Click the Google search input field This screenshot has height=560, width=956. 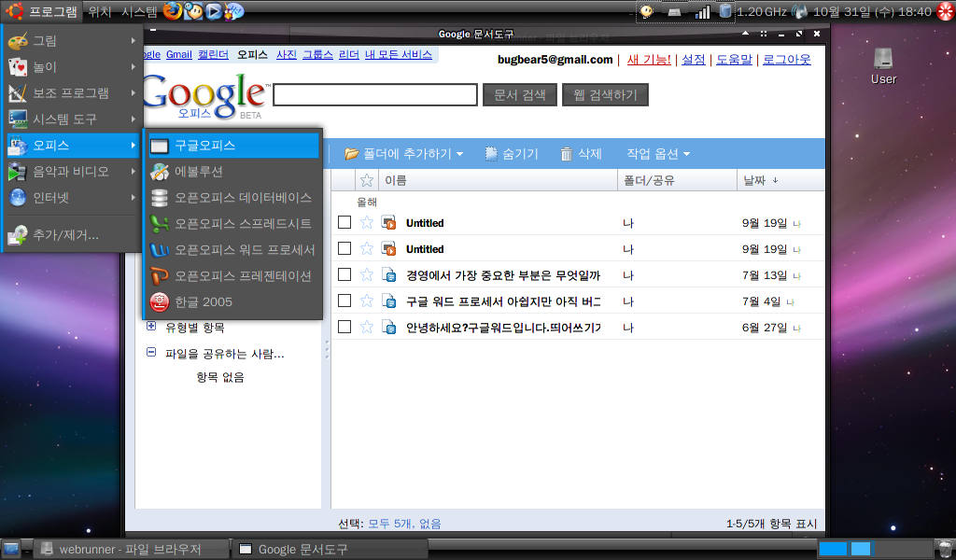click(x=375, y=95)
